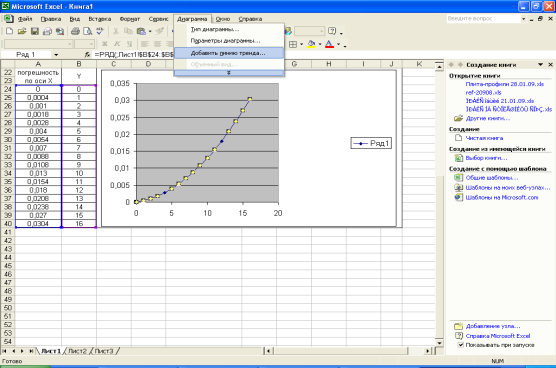Click the Insert Function fx icon
Image resolution: width=556 pixels, height=368 pixels.
87,55
